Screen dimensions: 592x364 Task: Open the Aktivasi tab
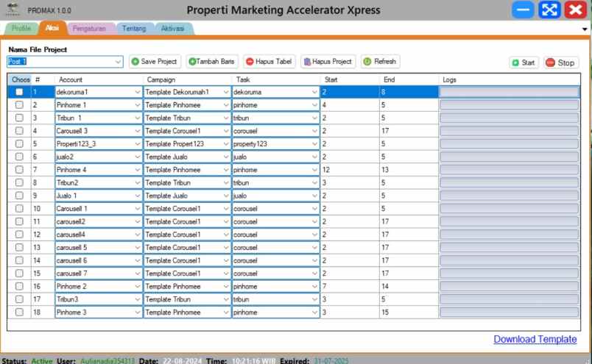point(172,28)
